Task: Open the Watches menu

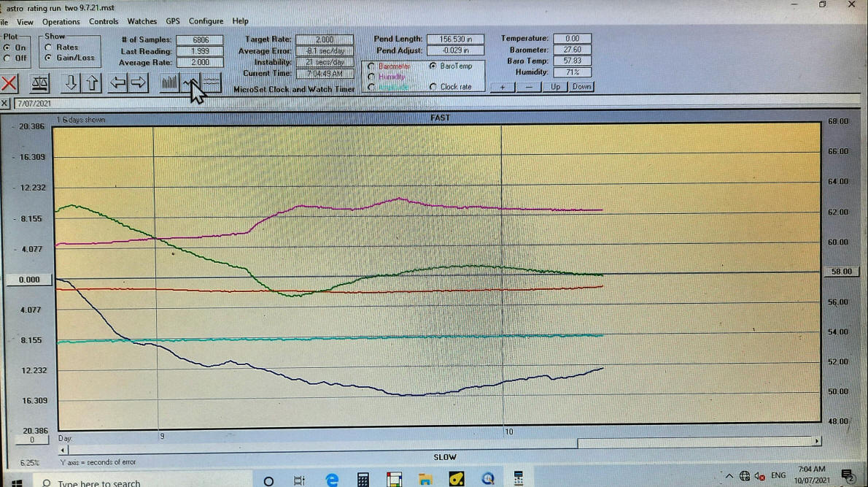Action: pyautogui.click(x=142, y=22)
